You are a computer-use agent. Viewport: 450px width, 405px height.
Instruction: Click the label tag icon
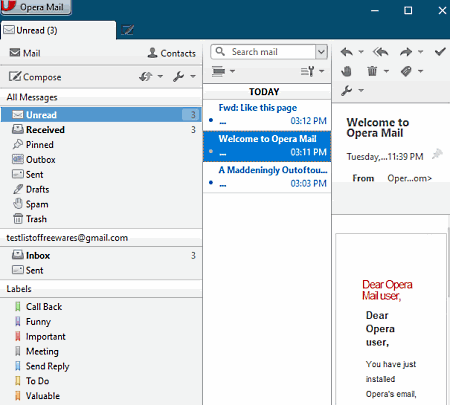pyautogui.click(x=406, y=71)
